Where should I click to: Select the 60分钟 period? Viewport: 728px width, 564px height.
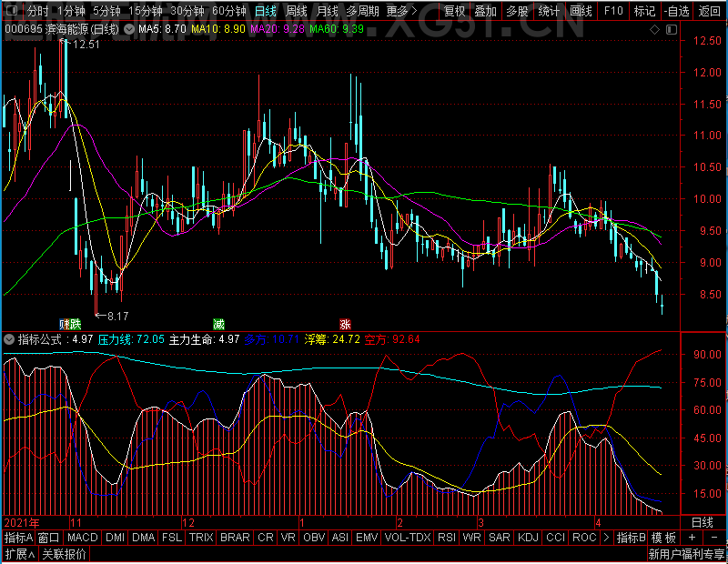pos(229,11)
